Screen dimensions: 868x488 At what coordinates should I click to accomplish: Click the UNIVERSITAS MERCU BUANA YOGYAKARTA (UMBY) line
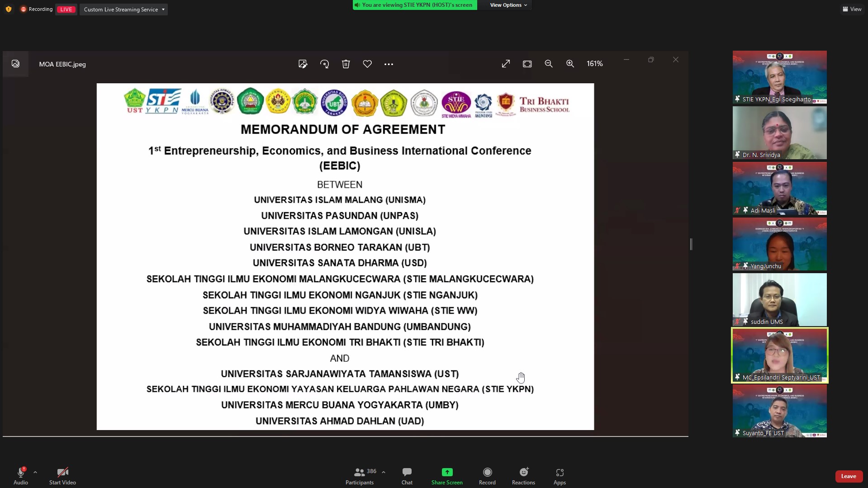click(340, 405)
